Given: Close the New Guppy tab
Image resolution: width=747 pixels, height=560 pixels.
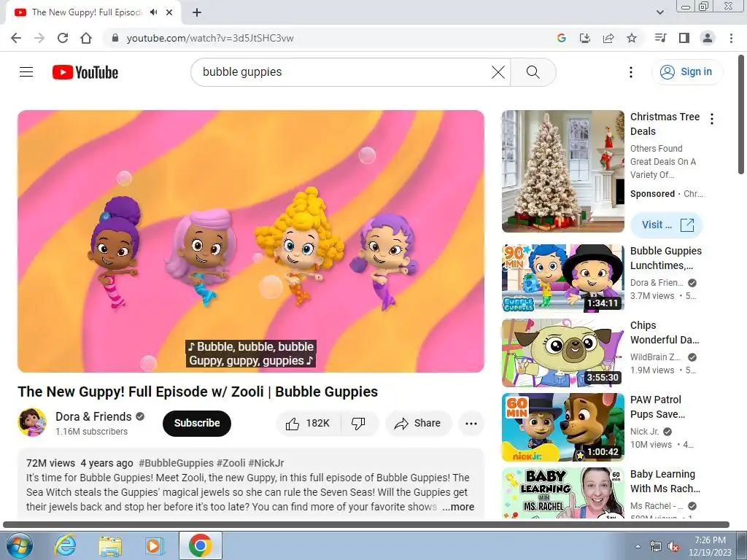Looking at the screenshot, I should (x=169, y=12).
